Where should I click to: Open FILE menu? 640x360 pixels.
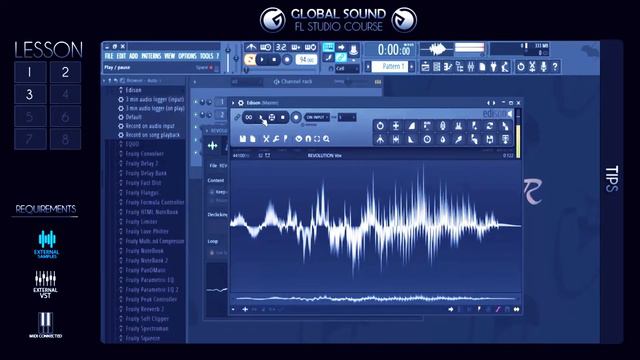[109, 56]
